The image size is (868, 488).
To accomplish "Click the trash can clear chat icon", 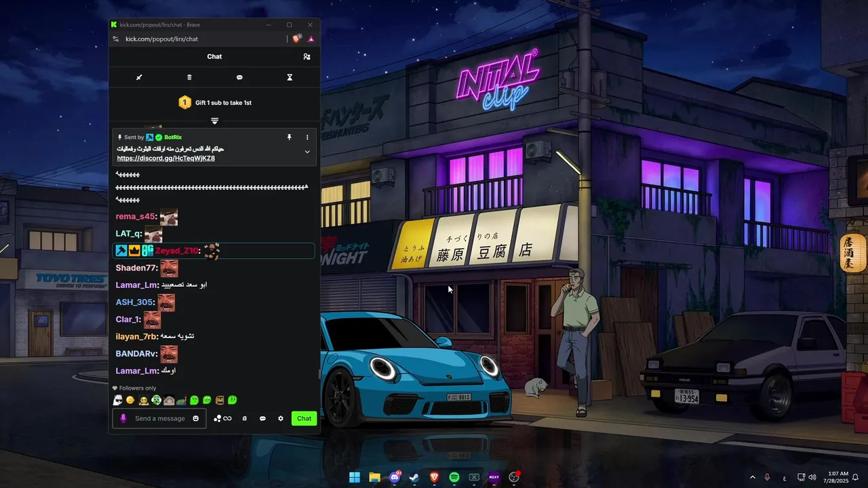I will click(189, 77).
